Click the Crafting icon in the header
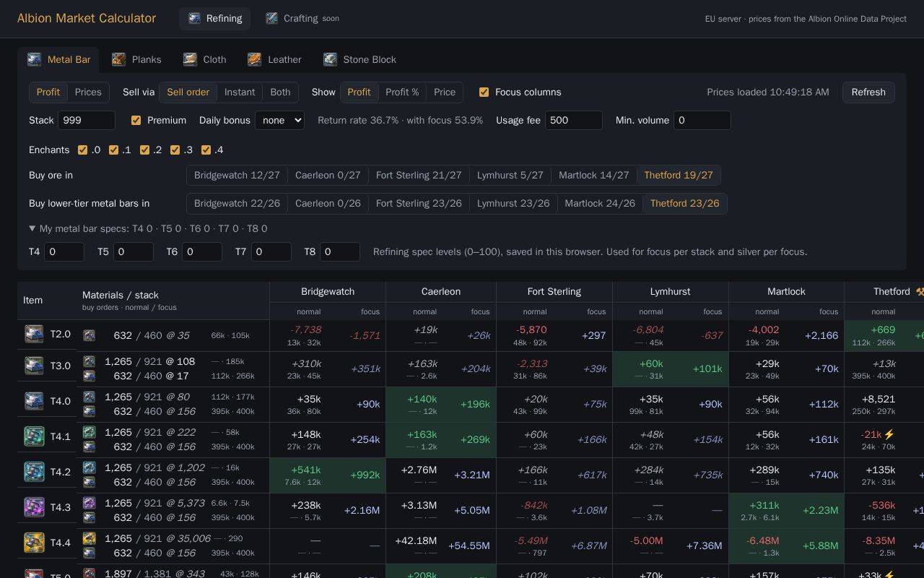This screenshot has width=924, height=578. pos(271,18)
